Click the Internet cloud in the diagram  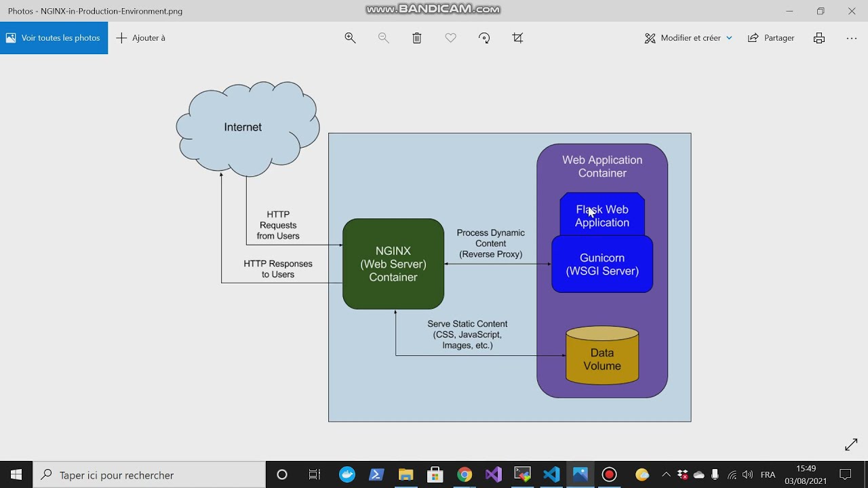click(x=248, y=128)
